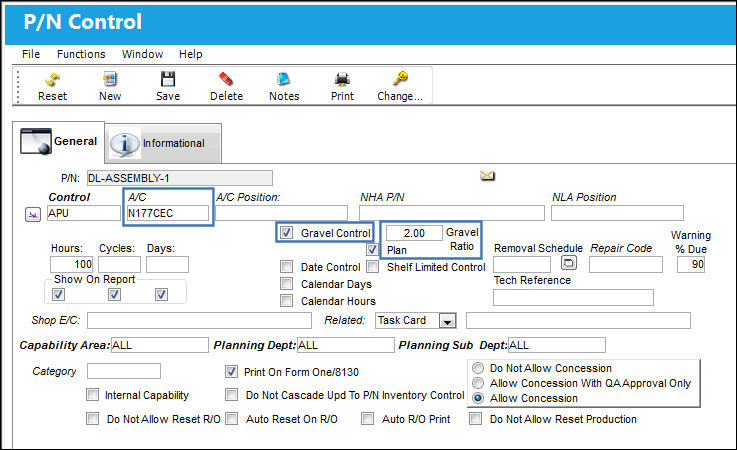Uncheck the Gravel Control checkbox
The height and width of the screenshot is (450, 737).
[286, 233]
